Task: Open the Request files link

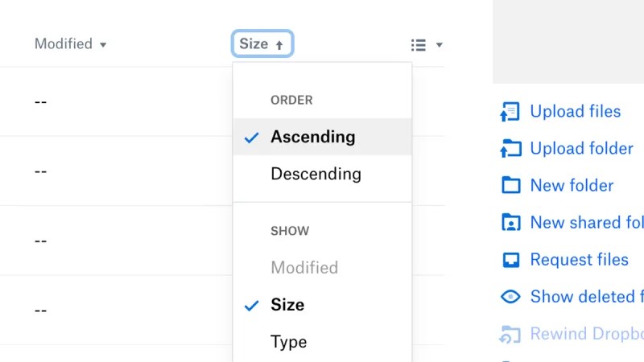Action: pyautogui.click(x=579, y=259)
